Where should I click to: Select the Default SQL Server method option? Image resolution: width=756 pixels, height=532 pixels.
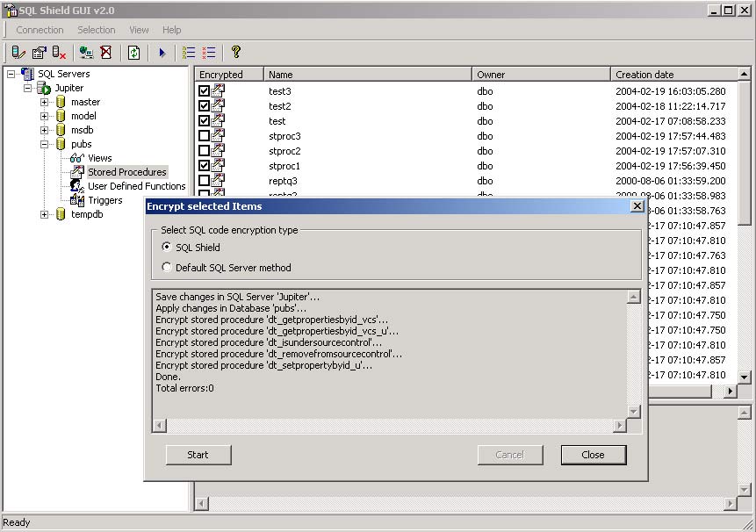pos(167,268)
